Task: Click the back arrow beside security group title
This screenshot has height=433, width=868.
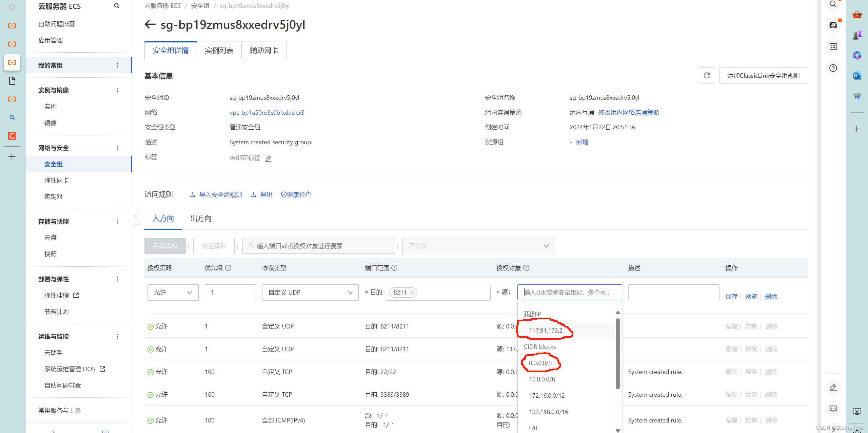Action: point(150,24)
